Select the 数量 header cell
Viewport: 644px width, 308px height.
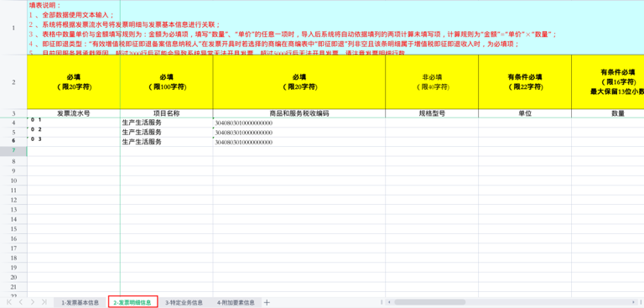[x=607, y=113]
